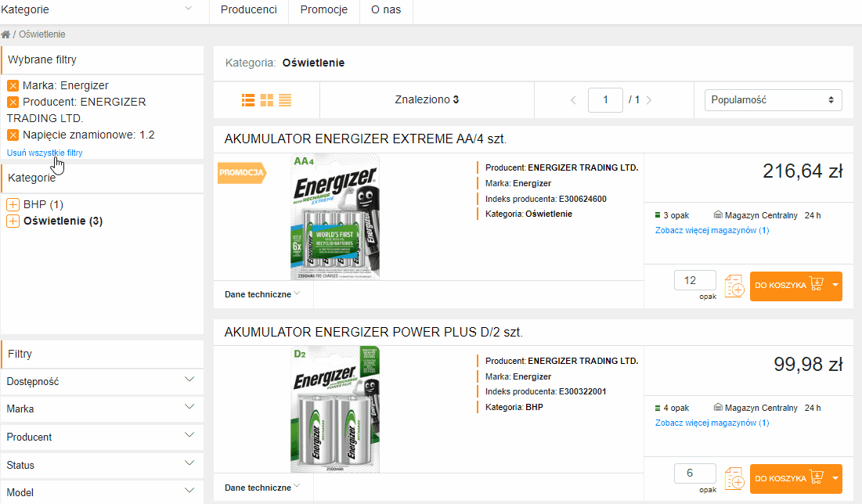The width and height of the screenshot is (862, 504).
Task: Click quantity field showing 12 opak
Action: pos(695,280)
